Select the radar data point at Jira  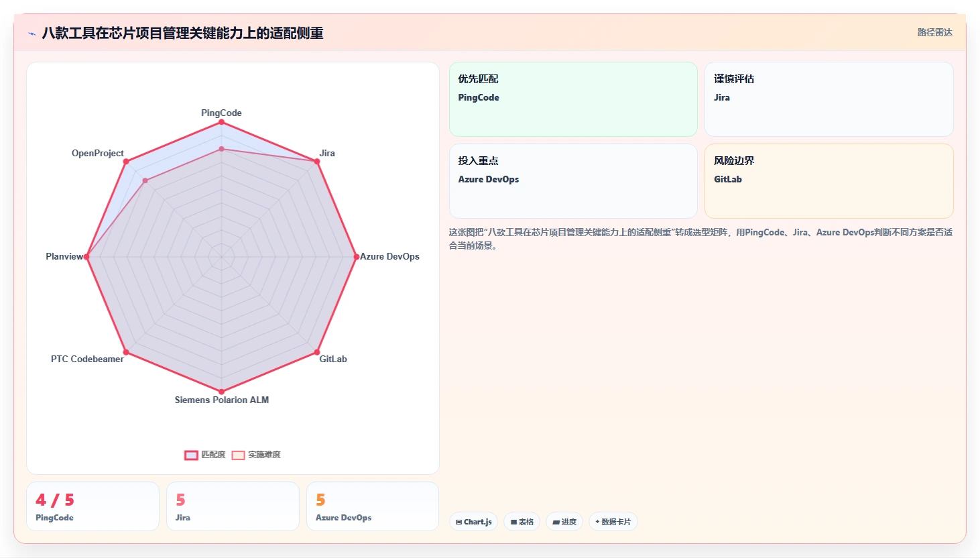click(317, 161)
